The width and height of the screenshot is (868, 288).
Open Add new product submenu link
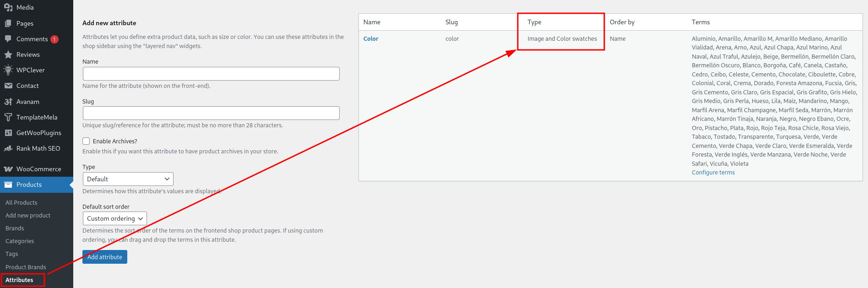click(28, 215)
